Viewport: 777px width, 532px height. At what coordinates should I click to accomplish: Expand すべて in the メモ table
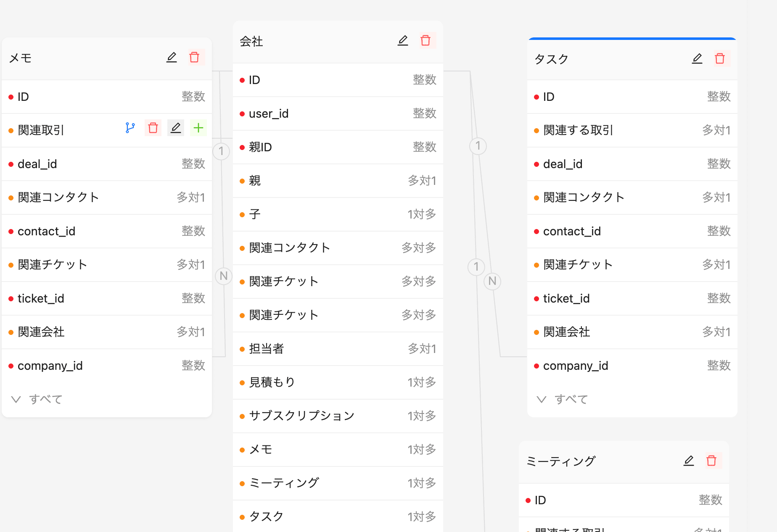click(x=37, y=399)
